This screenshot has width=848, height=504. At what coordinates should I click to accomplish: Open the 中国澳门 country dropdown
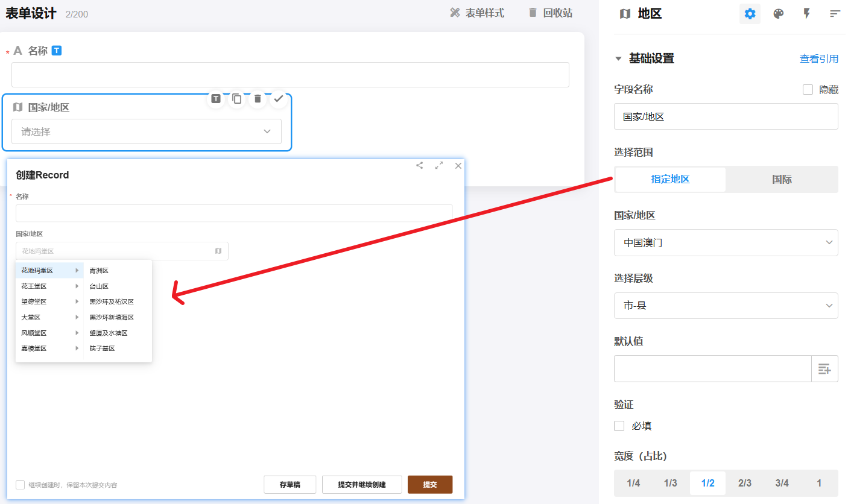click(x=726, y=242)
